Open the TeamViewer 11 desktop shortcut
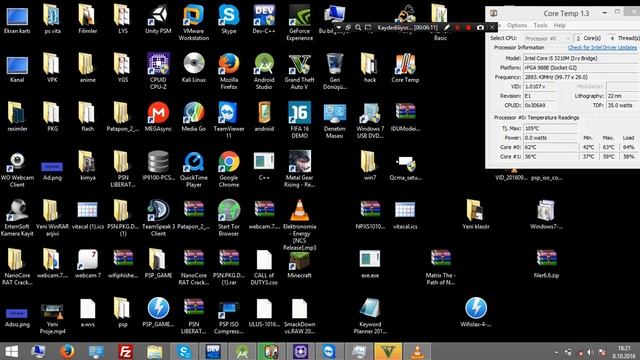The height and width of the screenshot is (360, 640). [x=229, y=120]
